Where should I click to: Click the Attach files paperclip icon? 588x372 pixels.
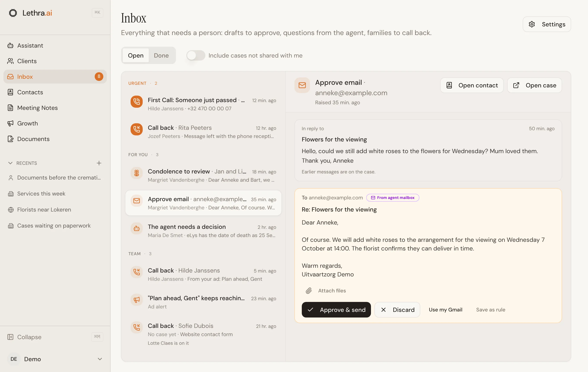pos(309,291)
